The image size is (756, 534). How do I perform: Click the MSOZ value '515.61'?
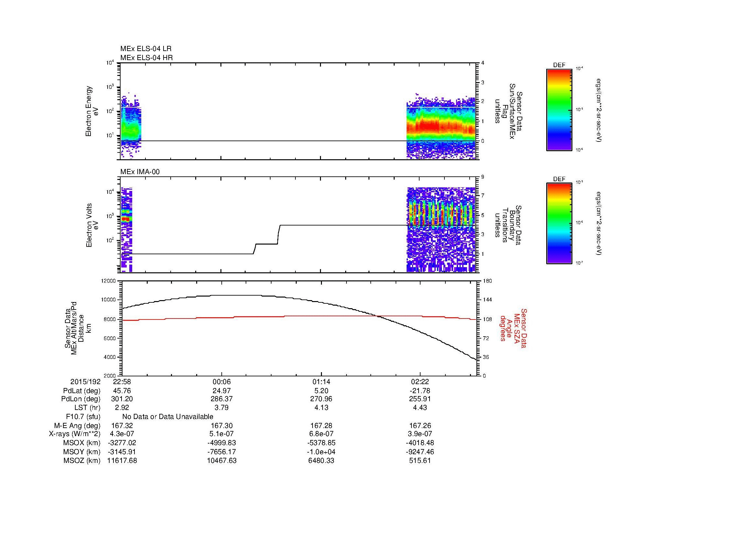point(420,461)
